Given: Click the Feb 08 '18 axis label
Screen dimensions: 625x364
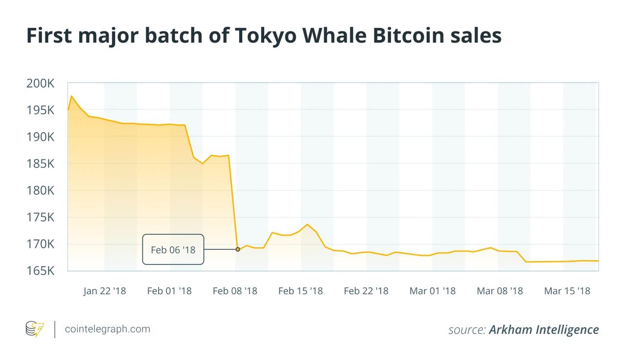Looking at the screenshot, I should 235,291.
